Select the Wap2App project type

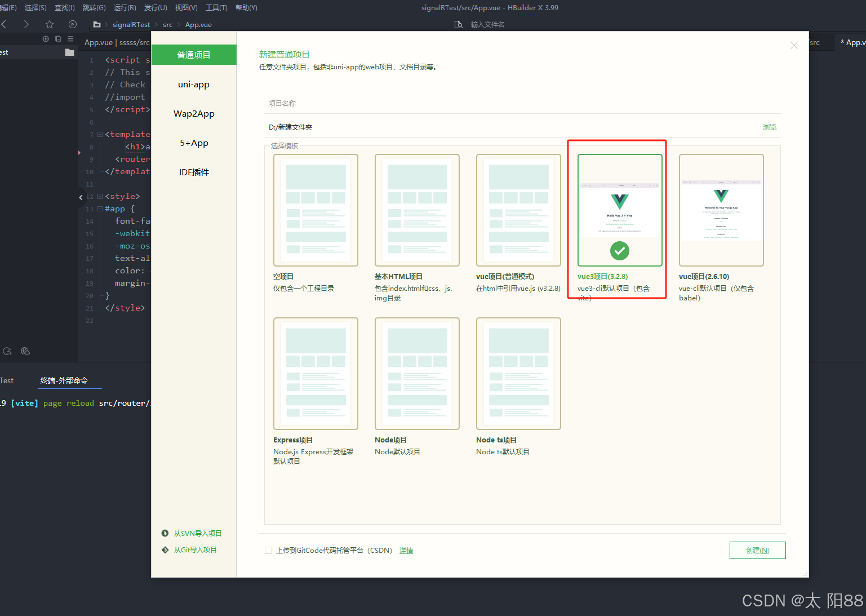point(194,113)
